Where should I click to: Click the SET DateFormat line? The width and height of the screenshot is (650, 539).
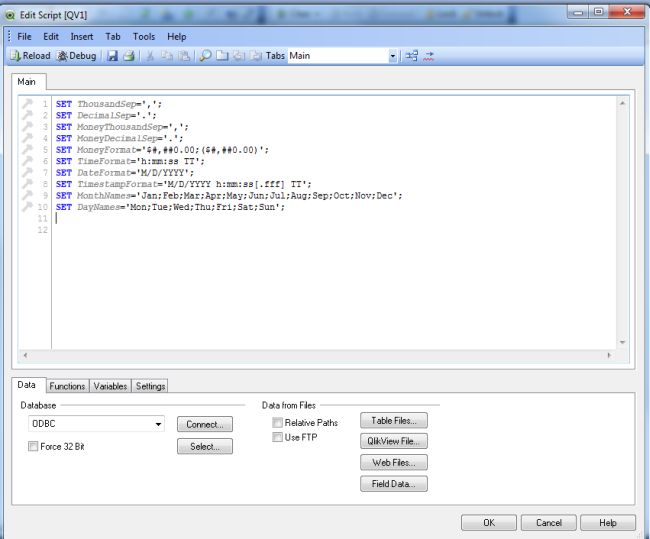coord(125,172)
